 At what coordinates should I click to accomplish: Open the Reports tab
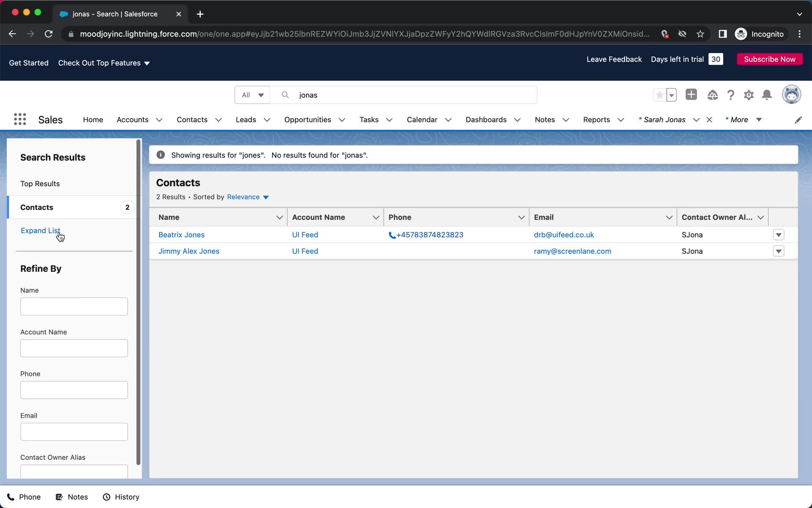596,120
